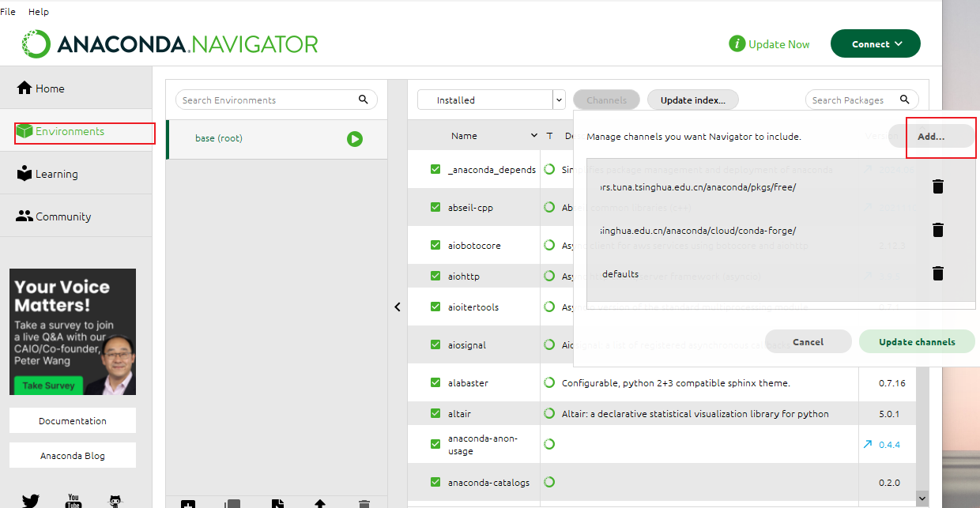Open the Installed filter dropdown
The height and width of the screenshot is (508, 980).
pyautogui.click(x=491, y=100)
